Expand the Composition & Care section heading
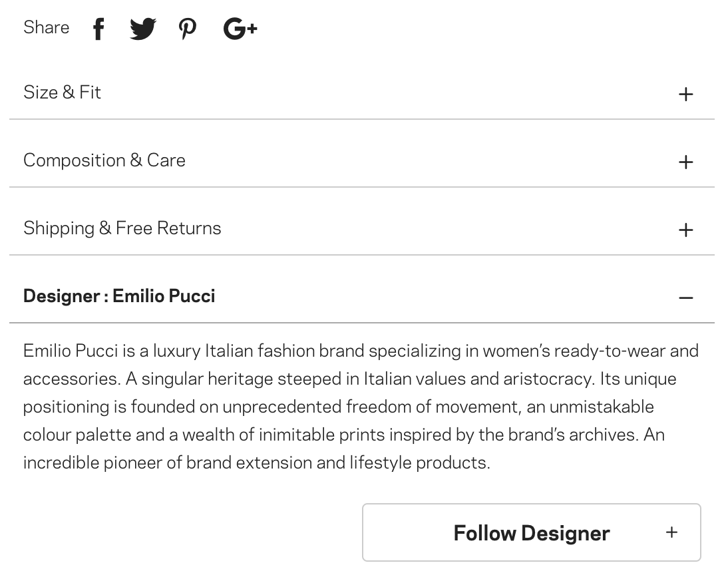This screenshot has width=728, height=587. 104,160
